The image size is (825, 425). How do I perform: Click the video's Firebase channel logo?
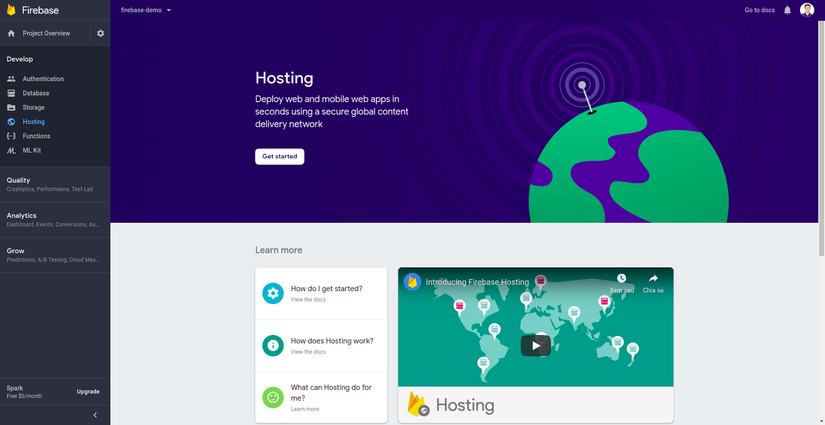tap(412, 282)
